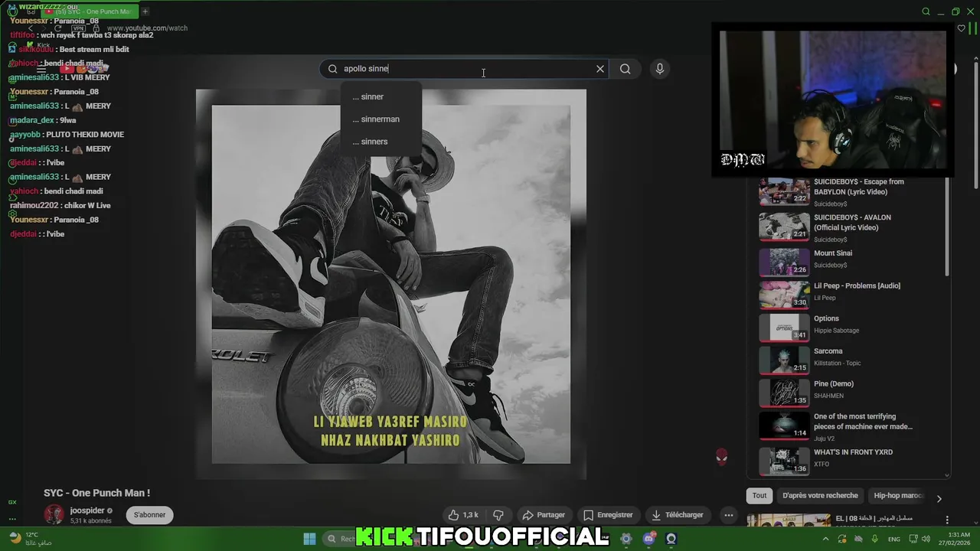Open the Windows Start menu
Viewport: 980px width, 551px height.
coord(309,539)
